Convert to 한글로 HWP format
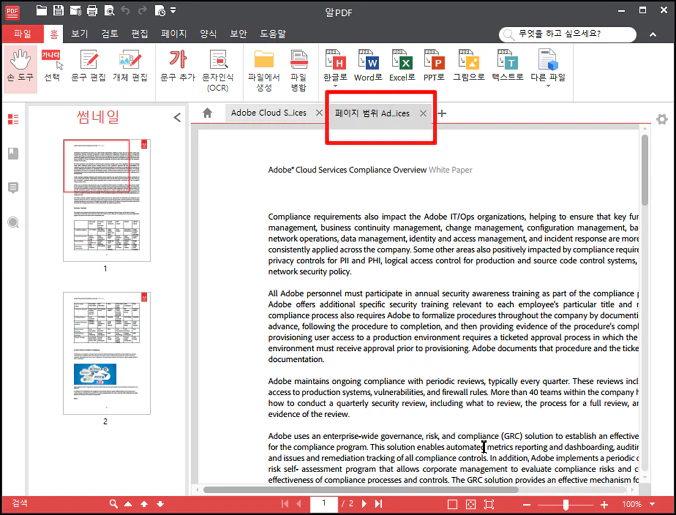The width and height of the screenshot is (676, 515). click(335, 68)
